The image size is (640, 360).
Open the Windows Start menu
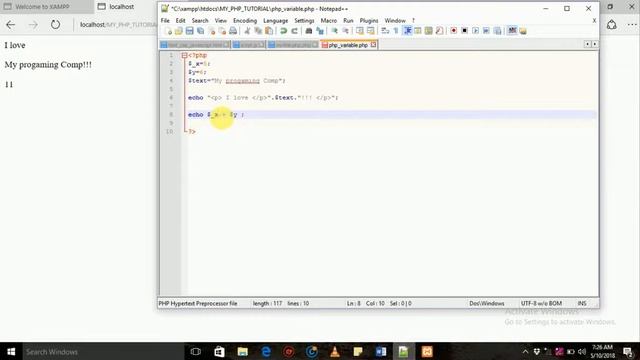(x=11, y=351)
